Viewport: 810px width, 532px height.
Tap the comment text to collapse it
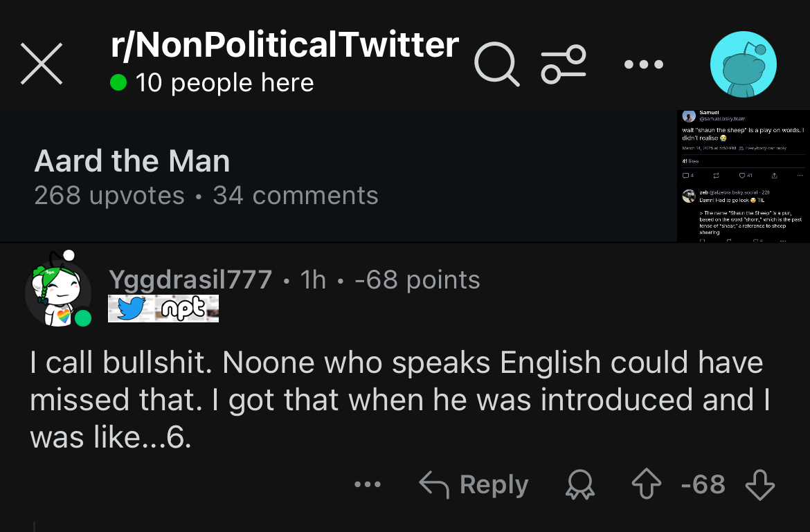[395, 400]
